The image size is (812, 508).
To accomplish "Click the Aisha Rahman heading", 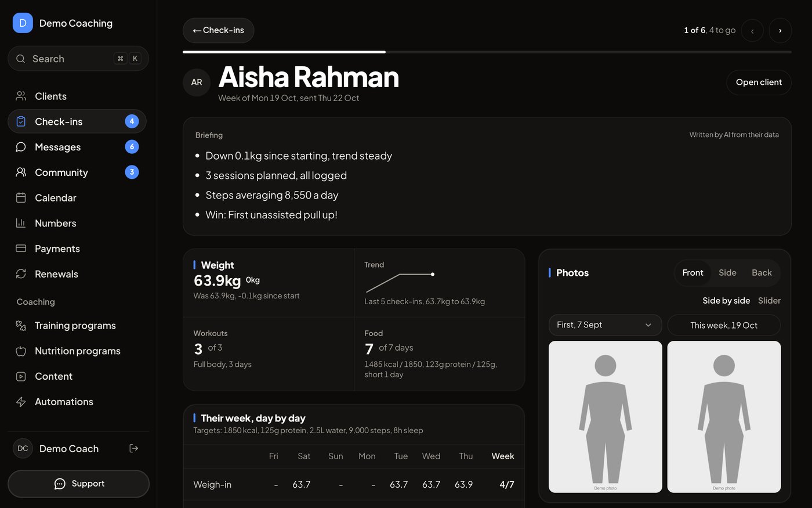I will coord(309,77).
